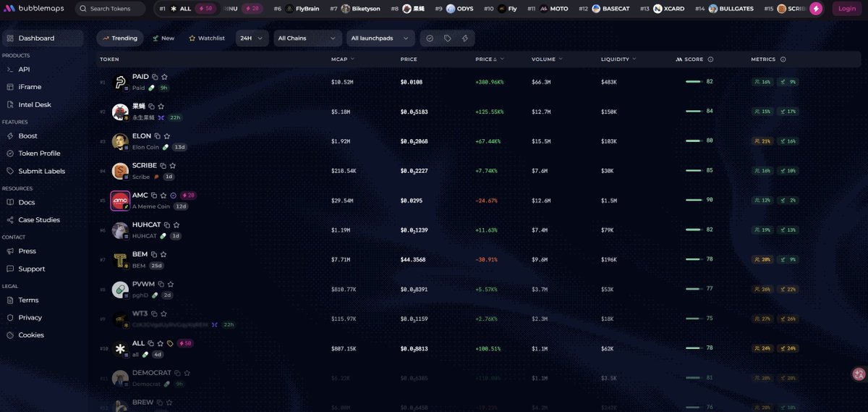Star the AMC token for watchlist
The height and width of the screenshot is (412, 868).
pyautogui.click(x=164, y=196)
